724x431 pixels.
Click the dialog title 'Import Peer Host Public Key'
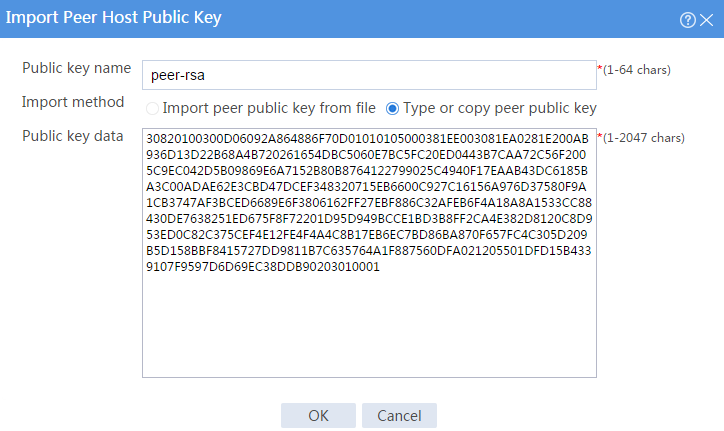click(x=114, y=18)
